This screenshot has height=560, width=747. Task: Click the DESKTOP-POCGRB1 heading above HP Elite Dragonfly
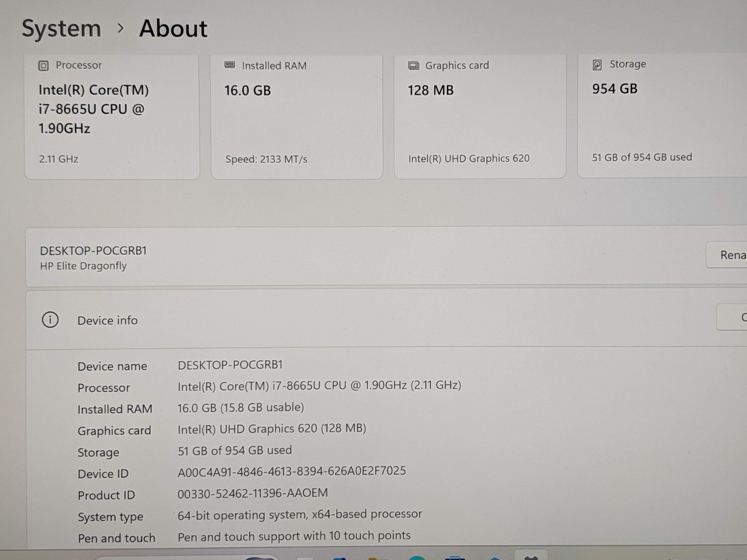click(93, 251)
